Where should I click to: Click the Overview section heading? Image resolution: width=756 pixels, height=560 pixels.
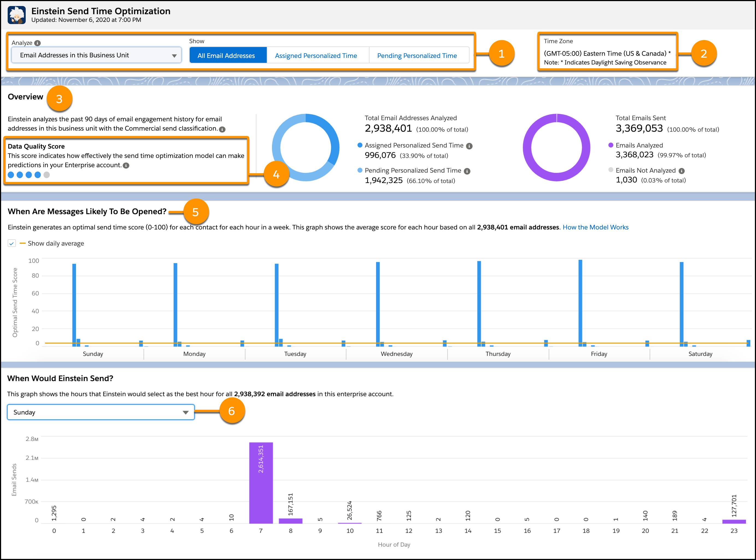point(25,97)
